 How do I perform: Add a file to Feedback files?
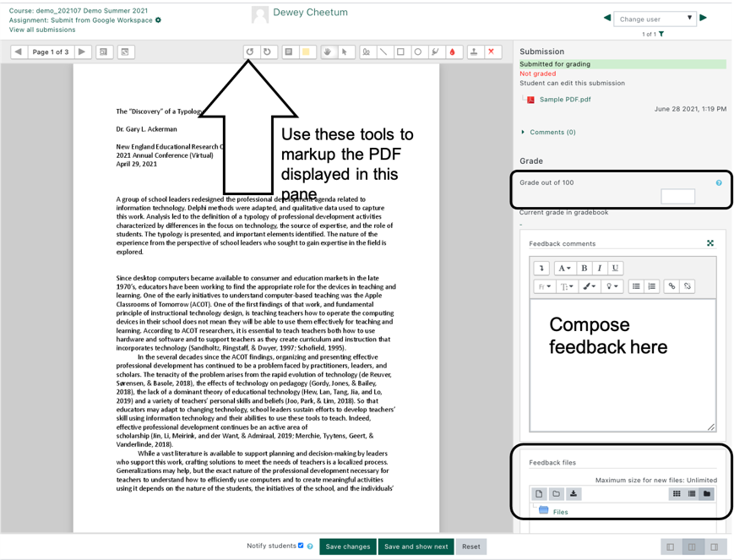[x=539, y=494]
